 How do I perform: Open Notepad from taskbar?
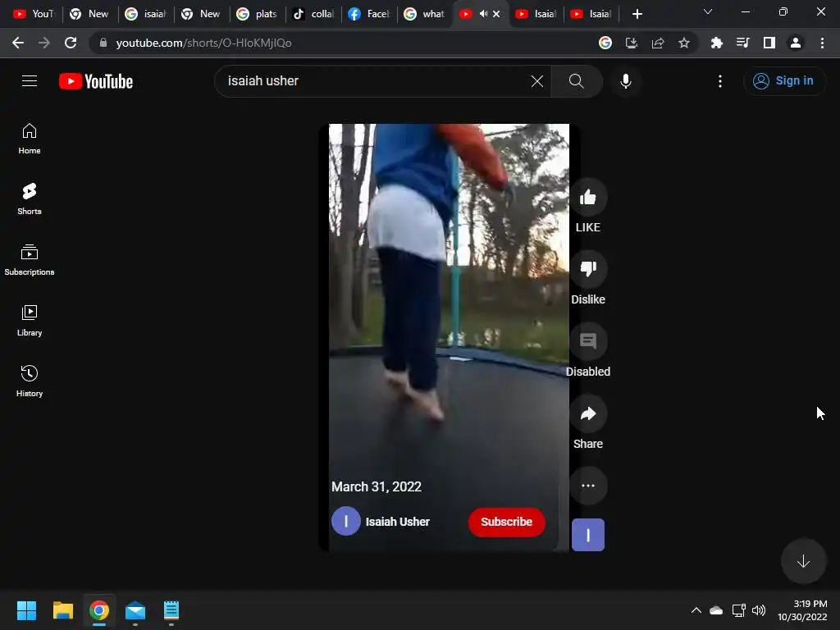tap(171, 610)
